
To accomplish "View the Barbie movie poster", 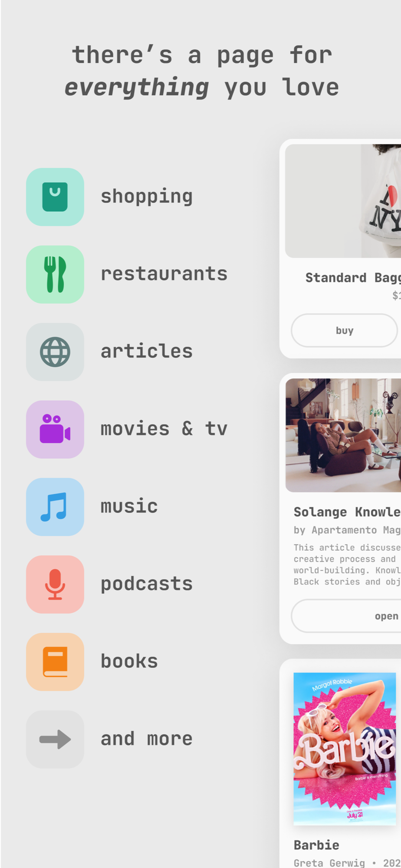I will click(x=345, y=749).
